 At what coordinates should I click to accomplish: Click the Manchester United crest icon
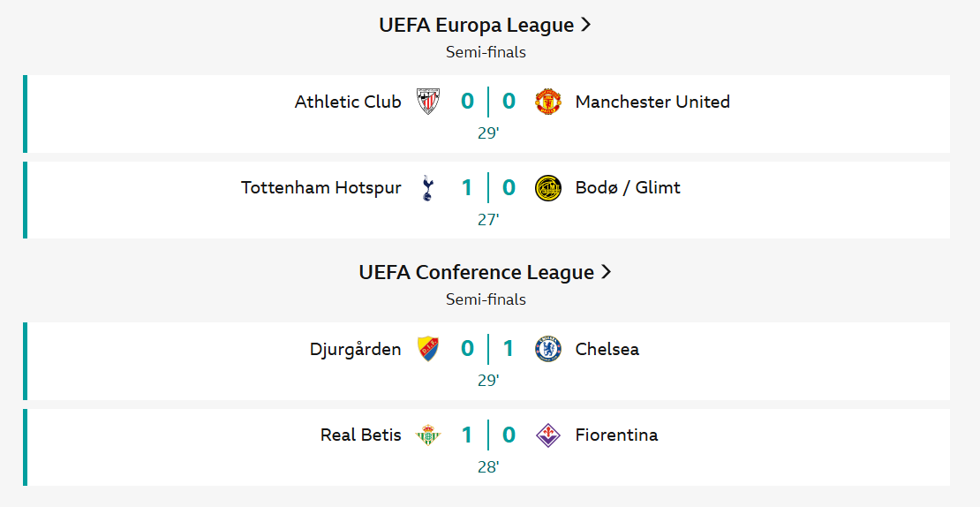[x=548, y=102]
